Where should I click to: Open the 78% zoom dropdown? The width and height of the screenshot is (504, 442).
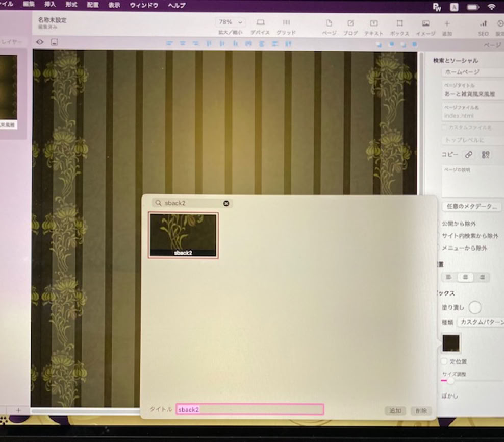point(231,22)
